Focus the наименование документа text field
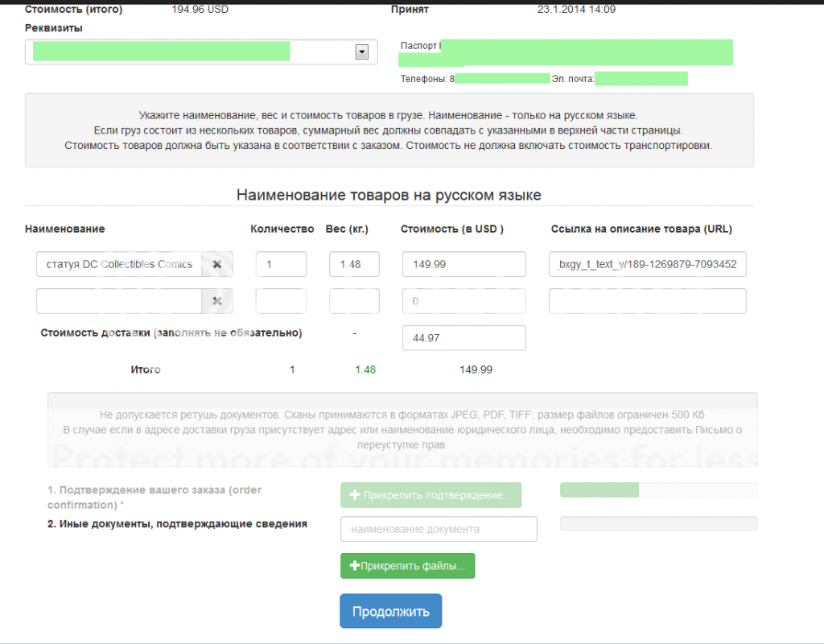This screenshot has width=824, height=644. [x=439, y=529]
